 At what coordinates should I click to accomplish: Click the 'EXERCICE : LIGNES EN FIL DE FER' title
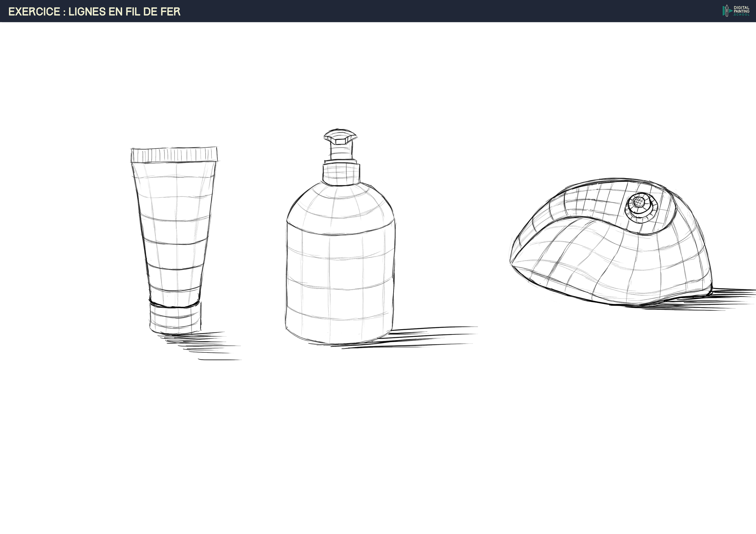(94, 11)
